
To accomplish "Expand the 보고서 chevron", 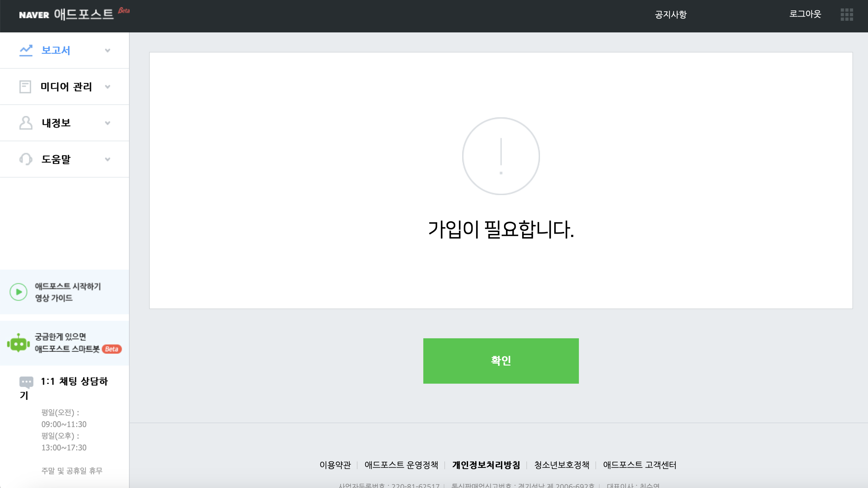I will pos(108,51).
